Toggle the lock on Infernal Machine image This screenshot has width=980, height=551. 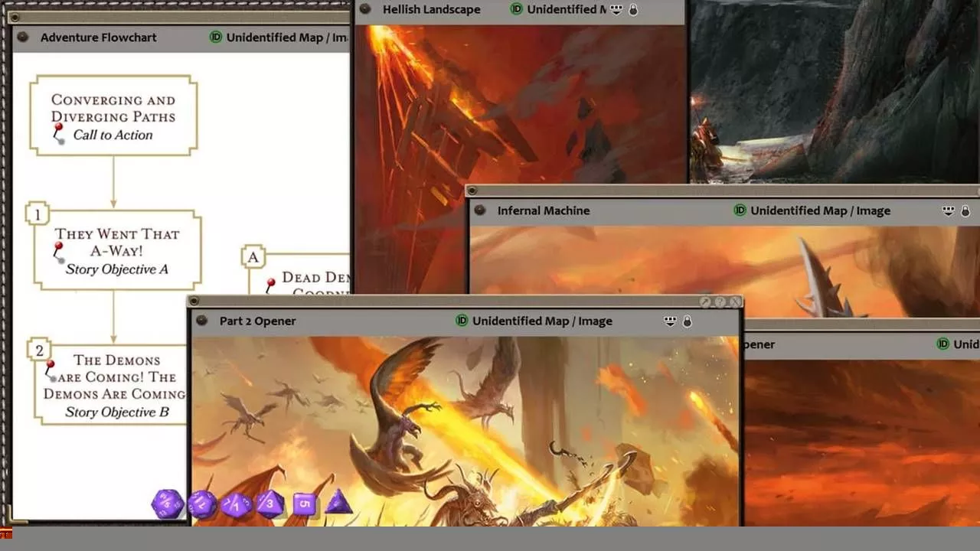tap(965, 210)
